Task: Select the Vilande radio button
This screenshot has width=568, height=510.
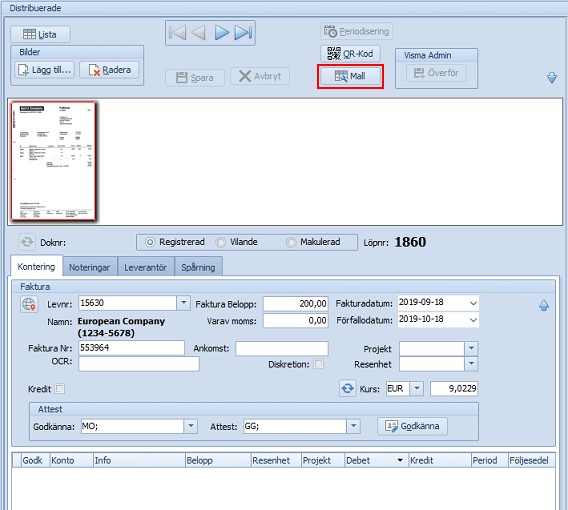Action: (x=220, y=242)
